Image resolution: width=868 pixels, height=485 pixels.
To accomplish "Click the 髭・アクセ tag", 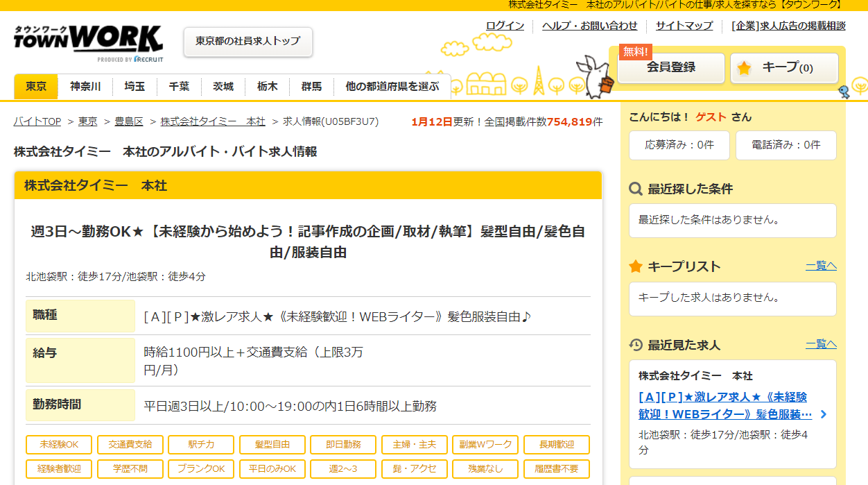I will point(414,469).
